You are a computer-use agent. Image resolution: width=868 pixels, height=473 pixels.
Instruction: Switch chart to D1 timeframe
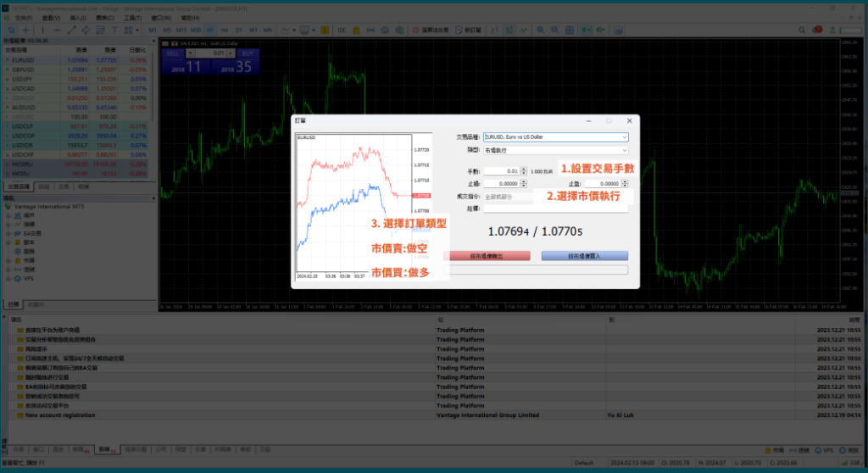[x=238, y=31]
